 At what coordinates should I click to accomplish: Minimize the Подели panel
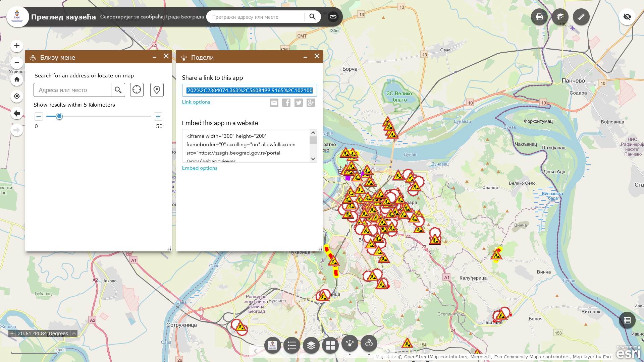[305, 57]
